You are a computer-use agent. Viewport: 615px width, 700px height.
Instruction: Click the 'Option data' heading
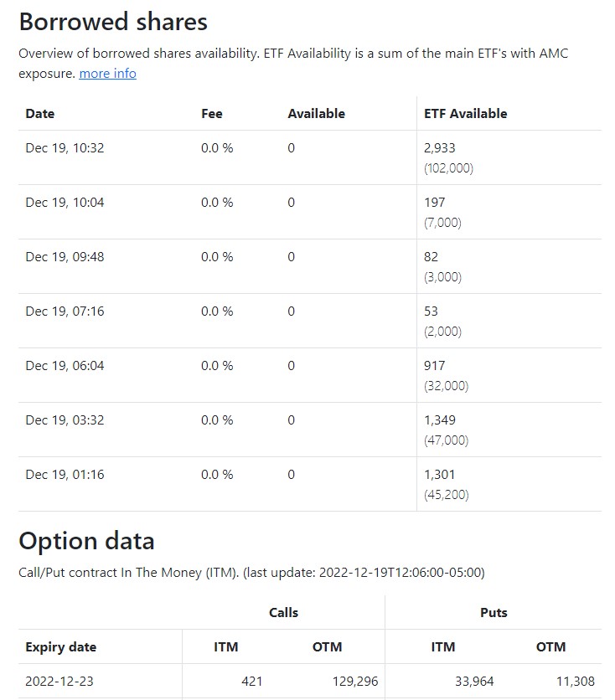coord(86,541)
